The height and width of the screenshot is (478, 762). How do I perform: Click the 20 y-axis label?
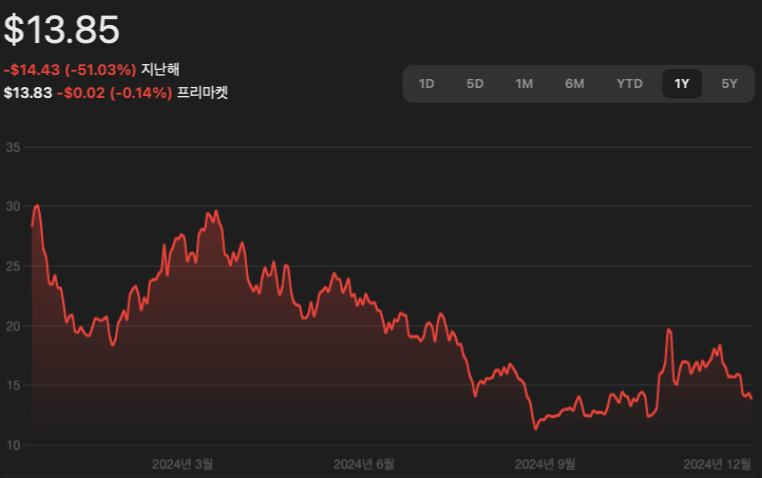click(x=13, y=326)
